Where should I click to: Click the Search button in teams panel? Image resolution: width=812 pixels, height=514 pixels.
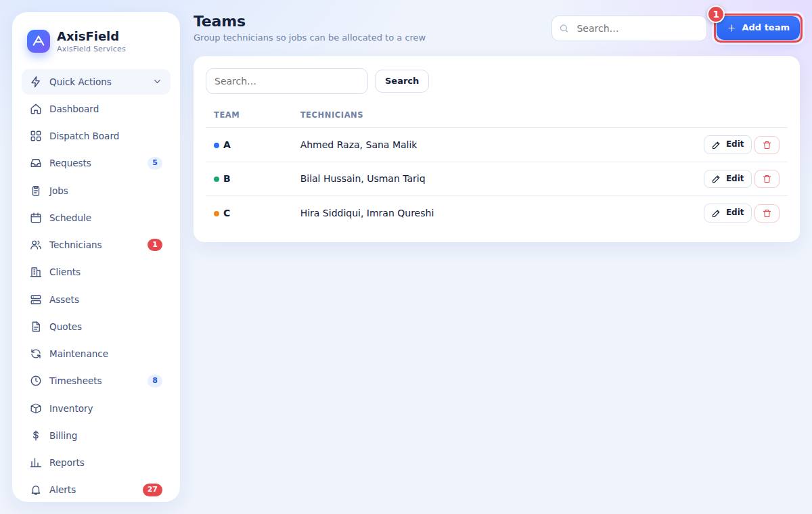click(x=402, y=81)
